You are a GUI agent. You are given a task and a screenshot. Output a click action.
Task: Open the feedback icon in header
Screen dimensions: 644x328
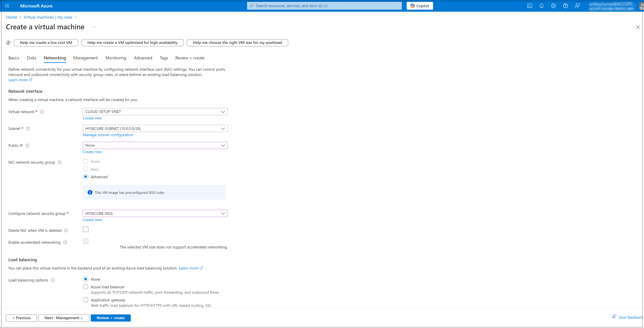click(x=577, y=6)
